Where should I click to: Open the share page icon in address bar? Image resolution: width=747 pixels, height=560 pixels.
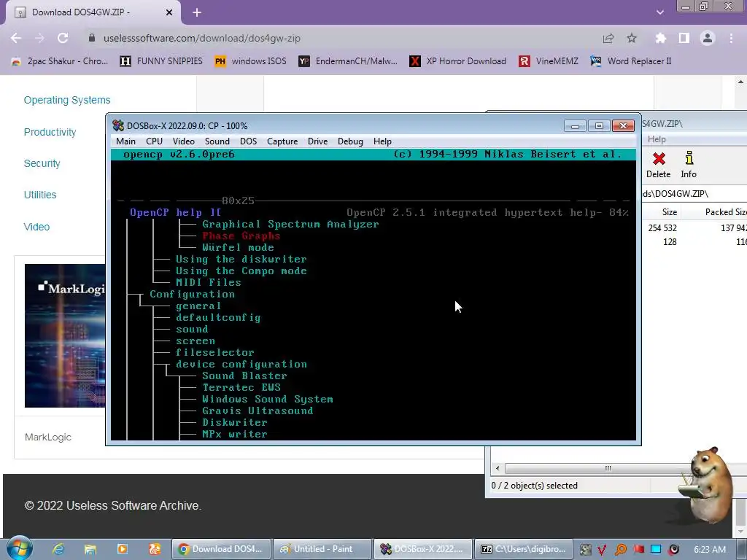608,38
